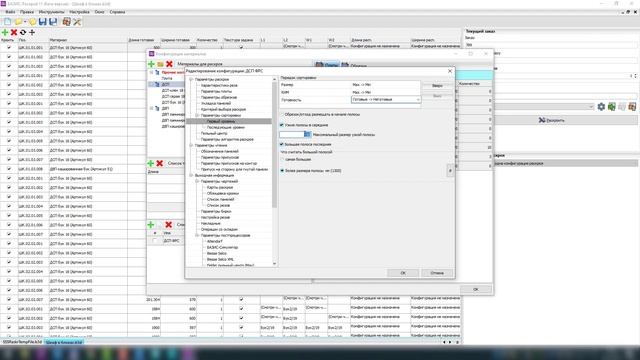This screenshot has width=640, height=360.
Task: Click the gear settings icon in right panel
Action: [601, 107]
